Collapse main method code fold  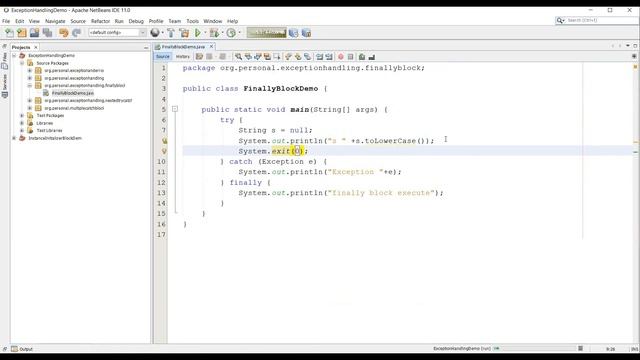pos(175,109)
